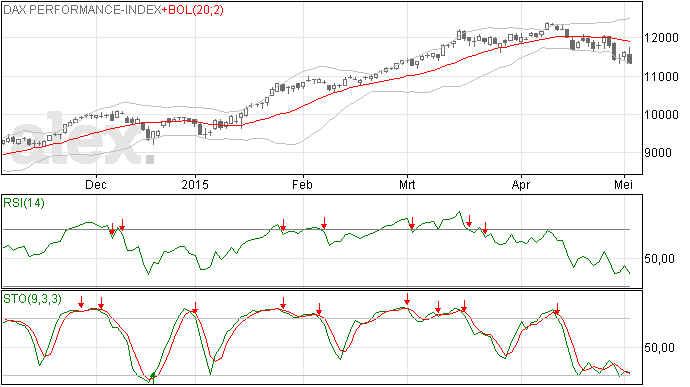This screenshot has height=387, width=690.
Task: Select the DAX PERFORMANCE-INDEX title label
Action: pyautogui.click(x=82, y=10)
